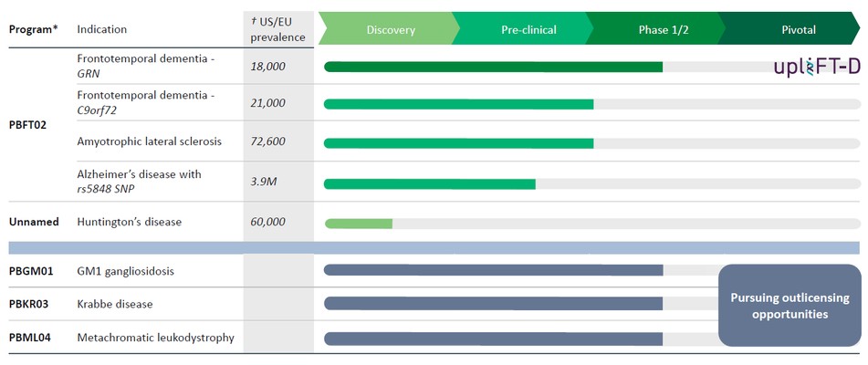Click the Frontotemporal dementia GRN progress bar
Screen dimensions: 868x365
coord(493,67)
